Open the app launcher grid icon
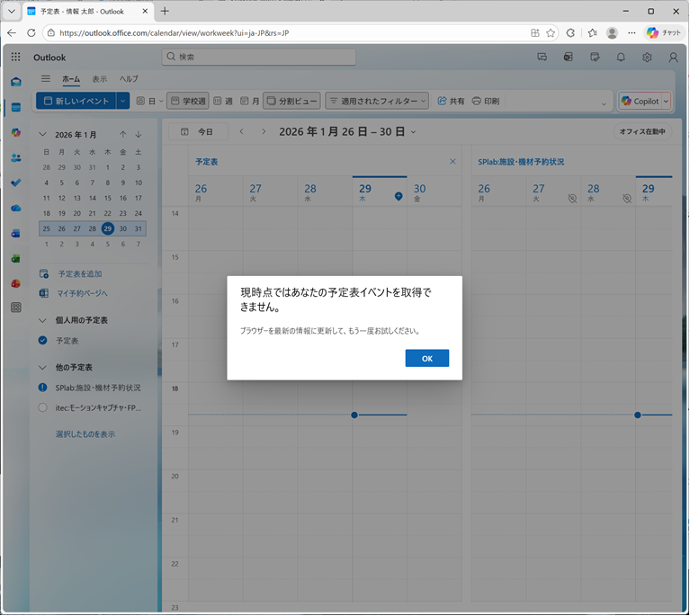The image size is (690, 616). 16,57
